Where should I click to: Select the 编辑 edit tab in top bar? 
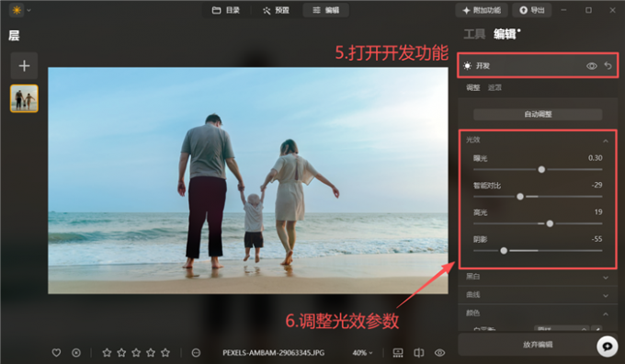(x=325, y=10)
